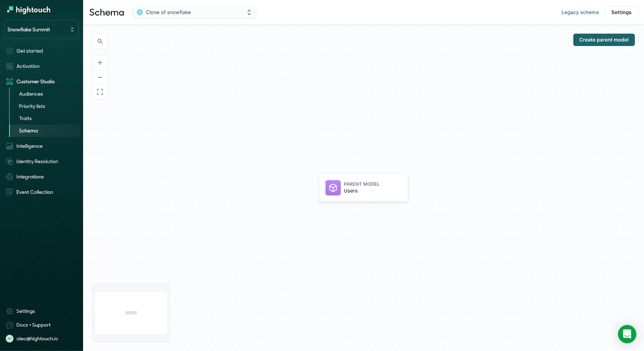The height and width of the screenshot is (351, 644).
Task: Open Audiences in the sidebar
Action: tap(31, 94)
